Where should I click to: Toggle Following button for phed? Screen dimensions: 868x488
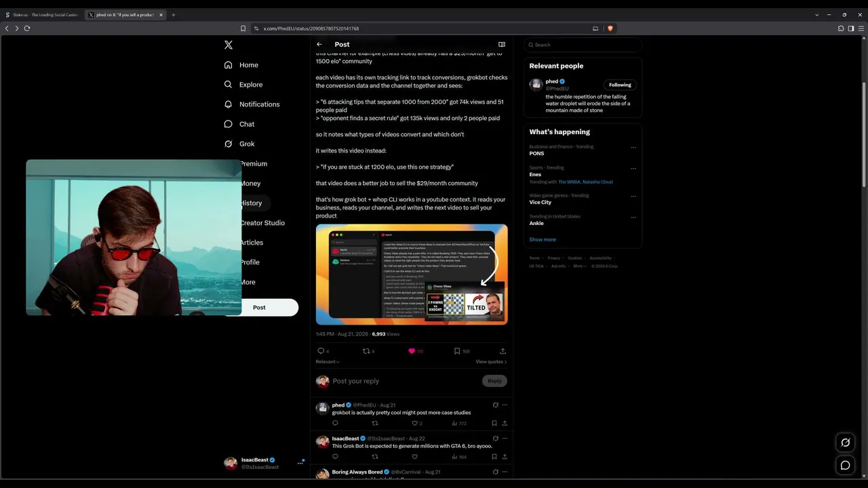(x=620, y=85)
